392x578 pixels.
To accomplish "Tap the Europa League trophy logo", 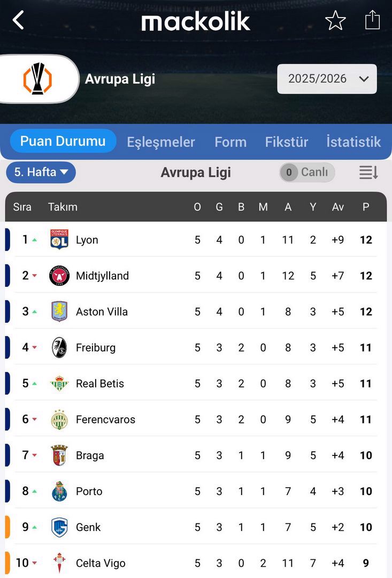I will coord(37,79).
